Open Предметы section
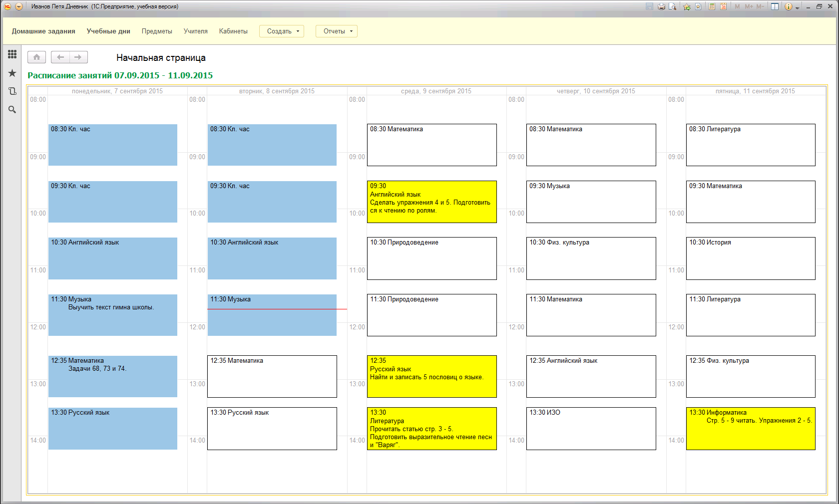Viewport: 839px width, 504px height. [157, 31]
